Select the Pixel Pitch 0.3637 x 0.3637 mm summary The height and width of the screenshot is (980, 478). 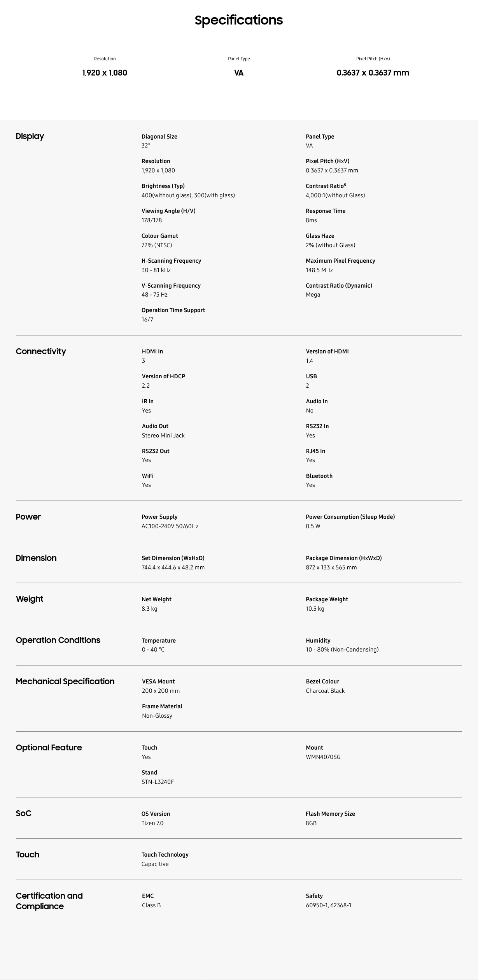point(373,73)
